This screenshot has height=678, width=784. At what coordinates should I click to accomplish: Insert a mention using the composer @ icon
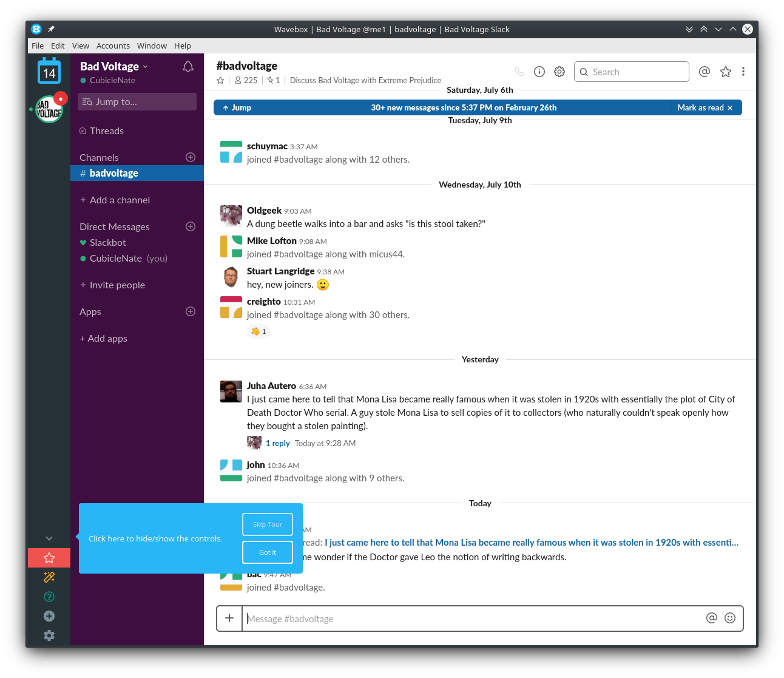pos(712,618)
